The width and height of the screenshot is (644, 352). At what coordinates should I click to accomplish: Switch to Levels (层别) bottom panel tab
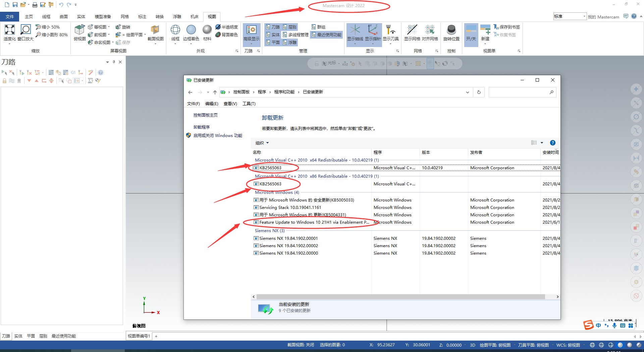43,336
